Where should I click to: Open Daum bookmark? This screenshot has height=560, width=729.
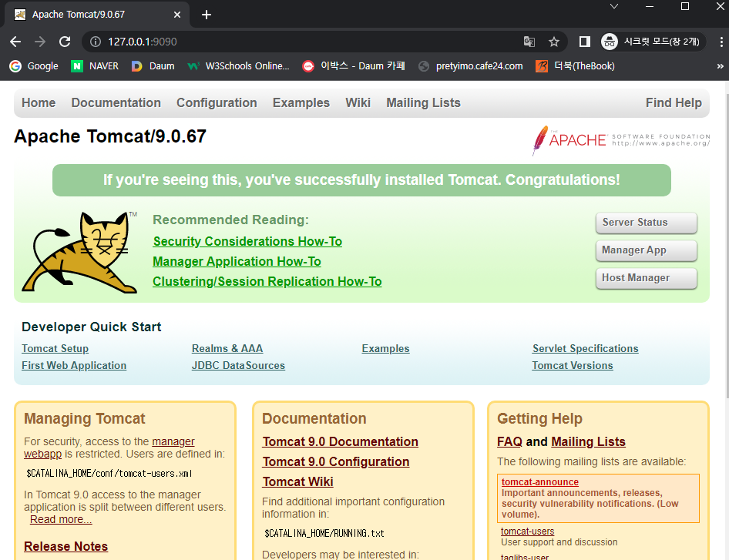[x=153, y=66]
